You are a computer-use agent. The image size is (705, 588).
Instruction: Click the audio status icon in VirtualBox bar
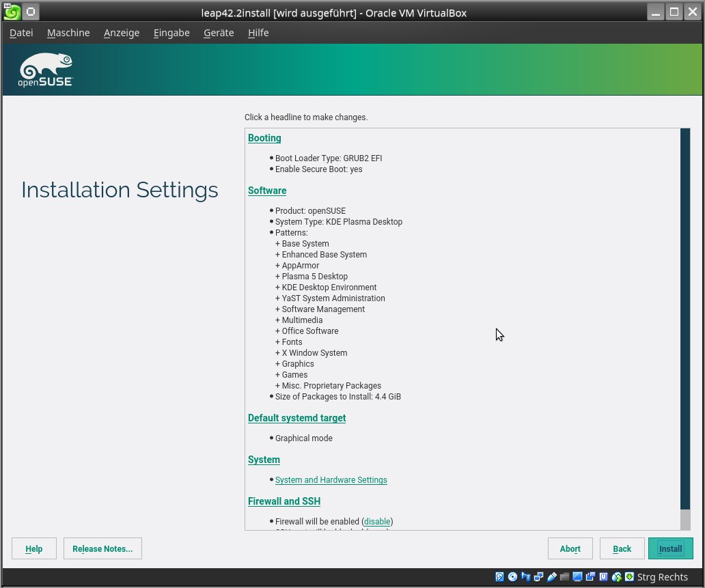tap(525, 577)
